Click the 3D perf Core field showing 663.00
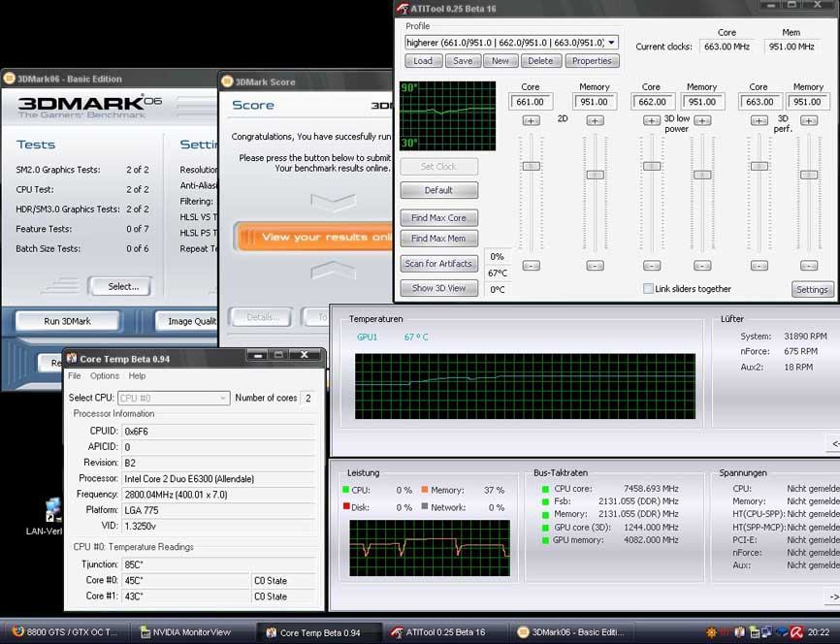Screen dimensions: 840x644 coord(759,102)
